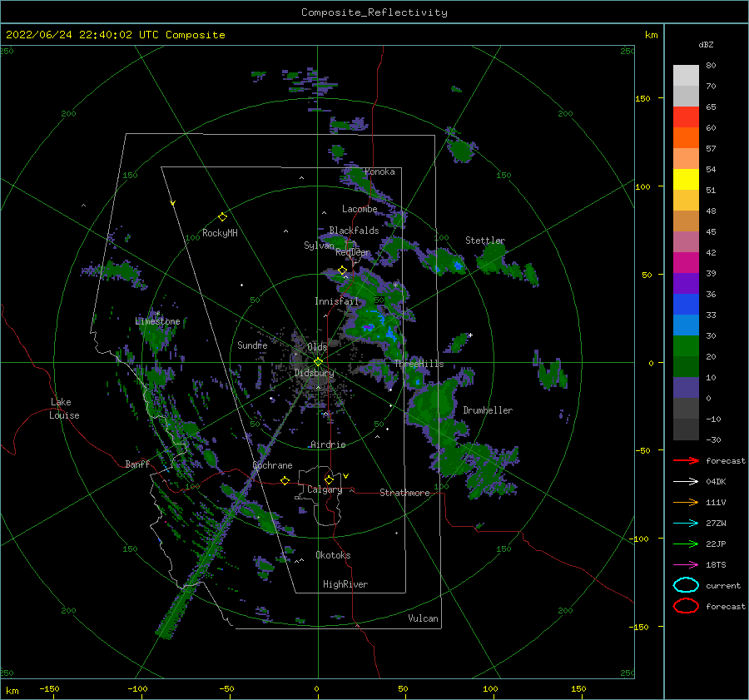This screenshot has width=749, height=700.
Task: Click the ThreeHills city label
Action: 419,364
